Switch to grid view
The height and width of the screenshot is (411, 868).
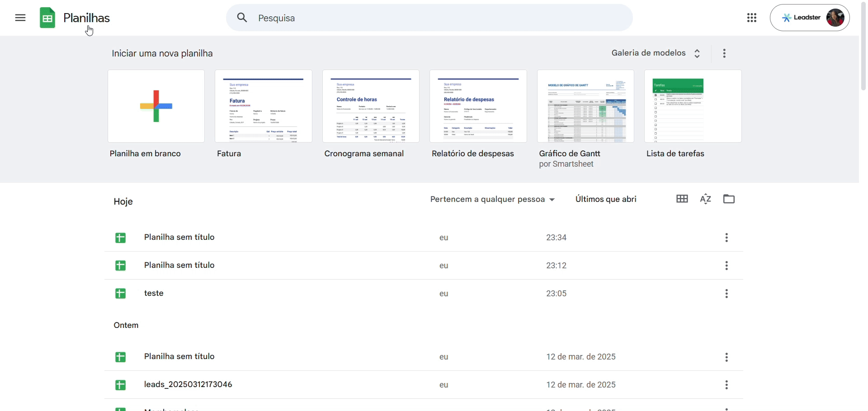click(x=682, y=199)
